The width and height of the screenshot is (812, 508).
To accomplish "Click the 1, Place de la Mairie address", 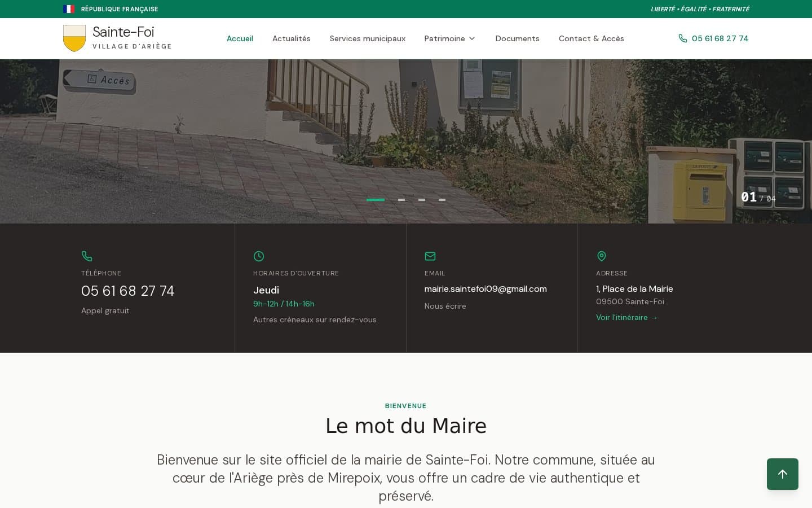I will 634,289.
